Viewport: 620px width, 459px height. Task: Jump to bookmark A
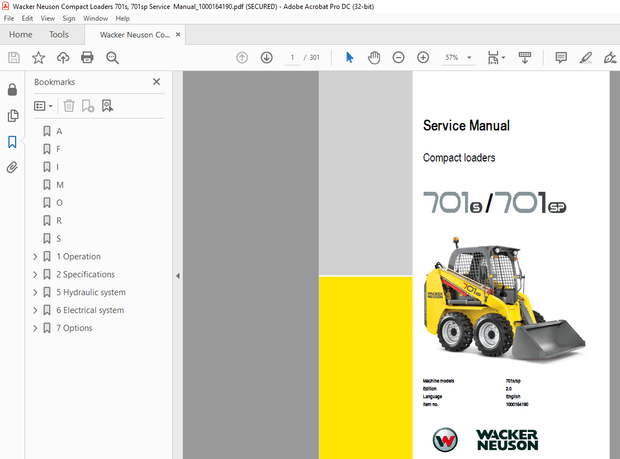point(59,131)
